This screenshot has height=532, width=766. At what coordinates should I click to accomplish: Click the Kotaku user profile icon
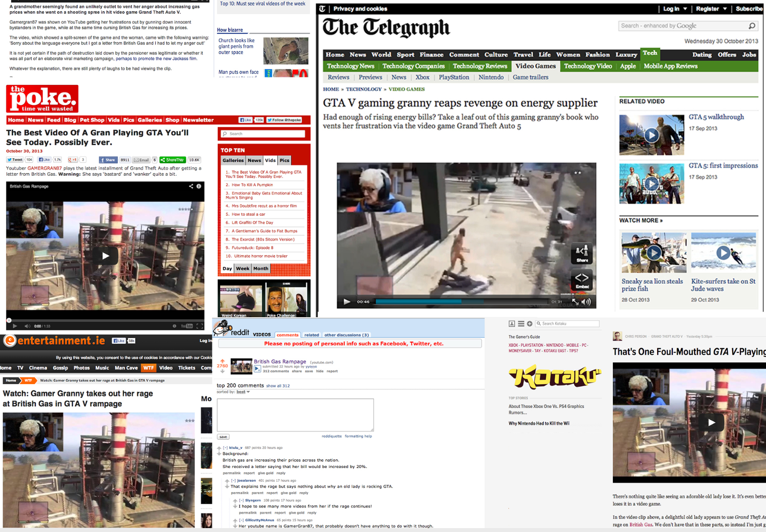click(x=512, y=324)
